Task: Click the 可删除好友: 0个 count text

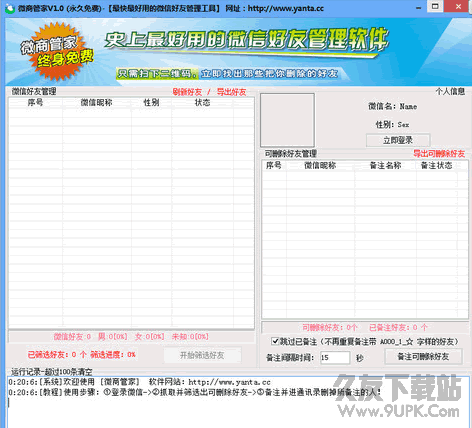Action: click(x=330, y=328)
